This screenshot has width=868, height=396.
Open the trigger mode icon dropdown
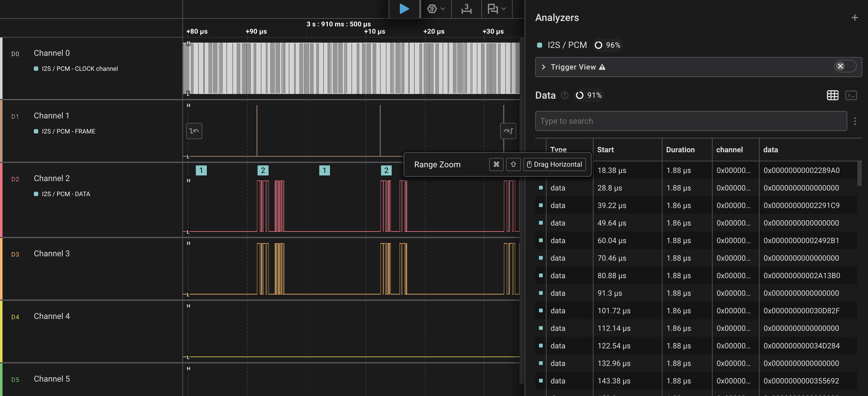[x=436, y=9]
